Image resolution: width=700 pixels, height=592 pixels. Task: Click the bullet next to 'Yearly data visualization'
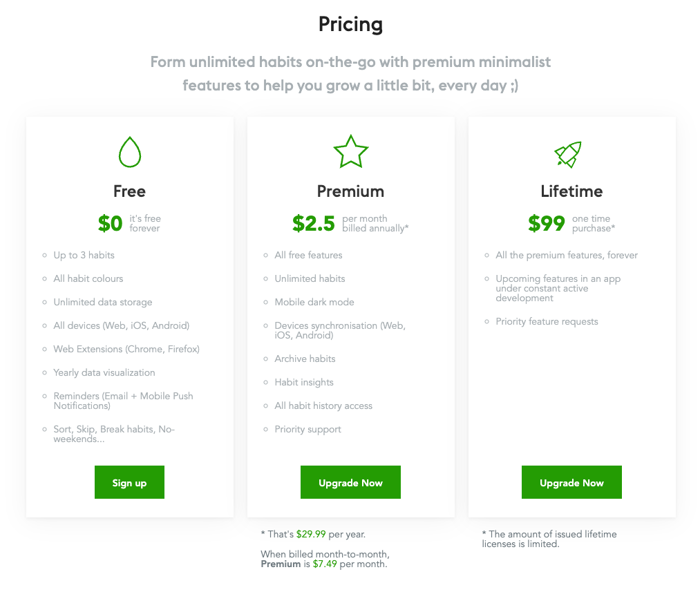pos(46,372)
